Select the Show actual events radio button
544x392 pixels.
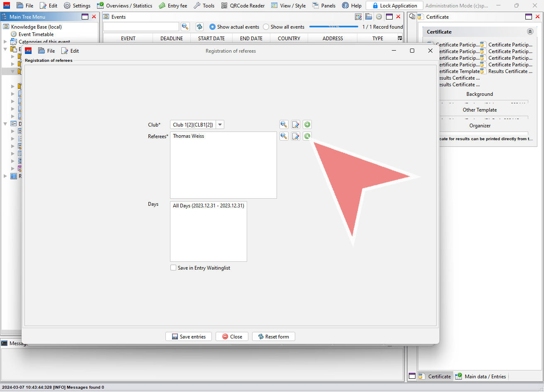212,27
